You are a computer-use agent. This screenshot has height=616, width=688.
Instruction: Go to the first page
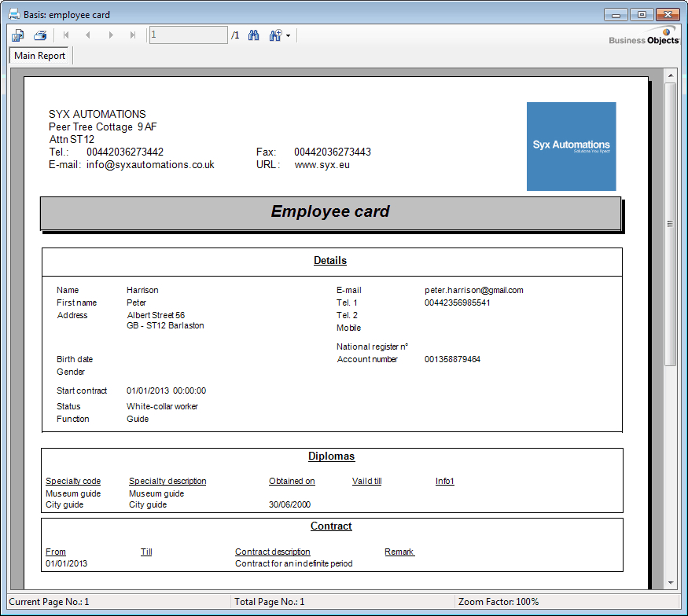tap(66, 35)
